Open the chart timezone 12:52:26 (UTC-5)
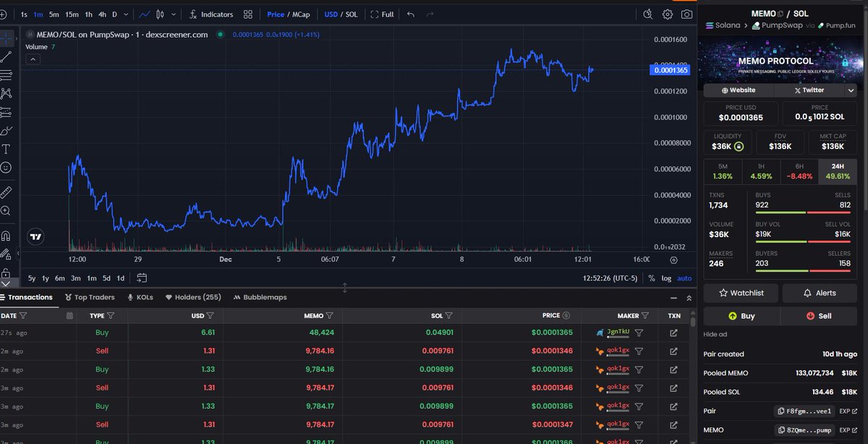Viewport: 868px width, 444px height. point(609,278)
